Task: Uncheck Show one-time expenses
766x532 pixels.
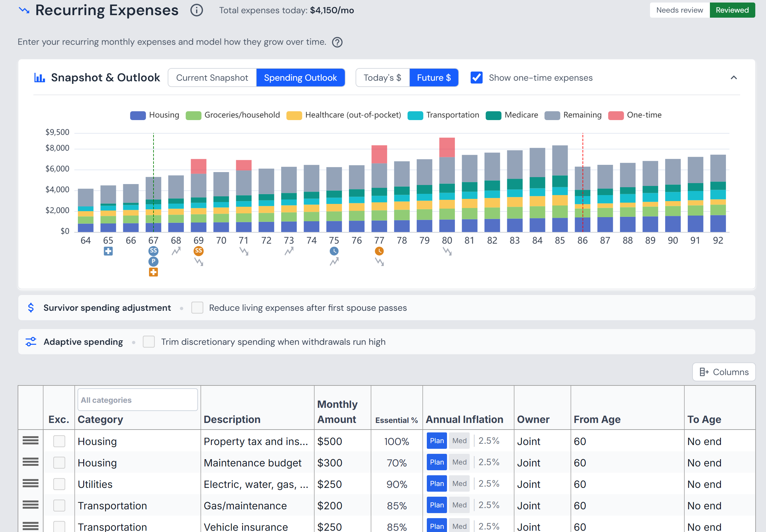Action: click(x=477, y=78)
